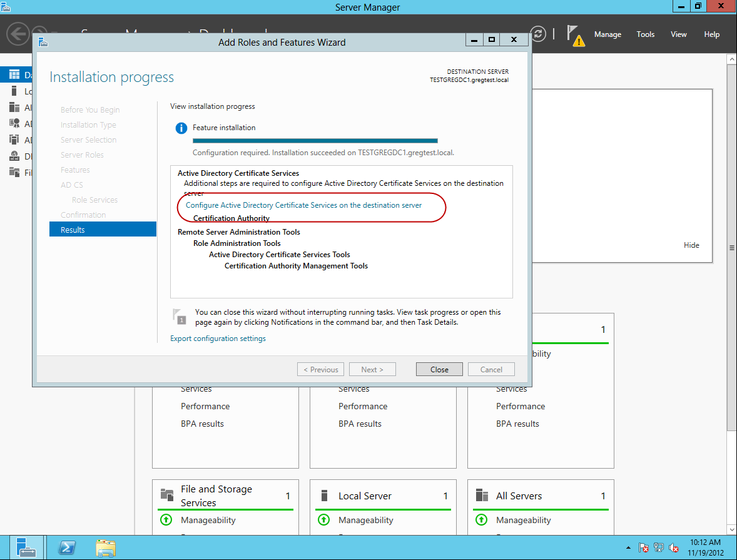Click the Cancel button in the wizard
Screen dimensions: 737x560
(x=491, y=370)
